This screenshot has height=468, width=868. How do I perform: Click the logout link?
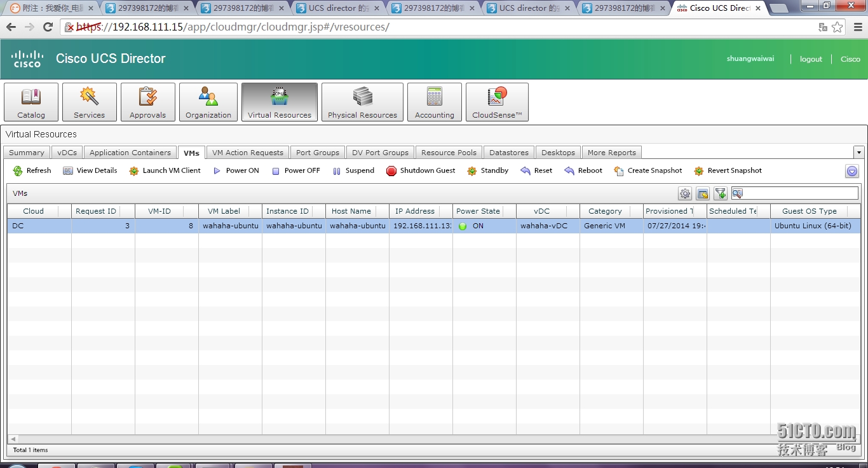point(811,59)
